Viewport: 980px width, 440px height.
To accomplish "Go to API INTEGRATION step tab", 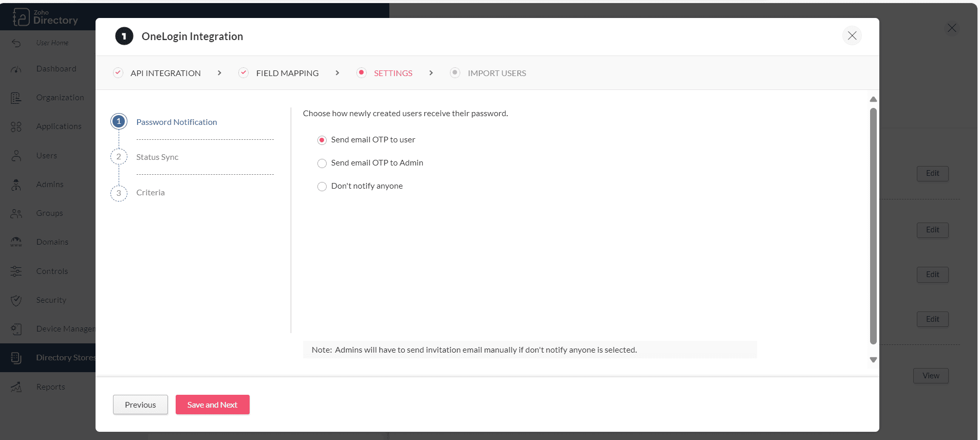I will (165, 73).
